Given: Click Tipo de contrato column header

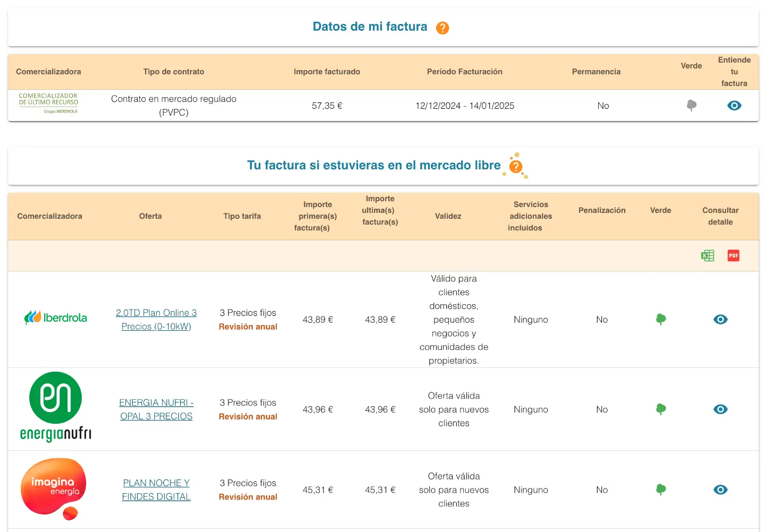Looking at the screenshot, I should click(x=174, y=72).
